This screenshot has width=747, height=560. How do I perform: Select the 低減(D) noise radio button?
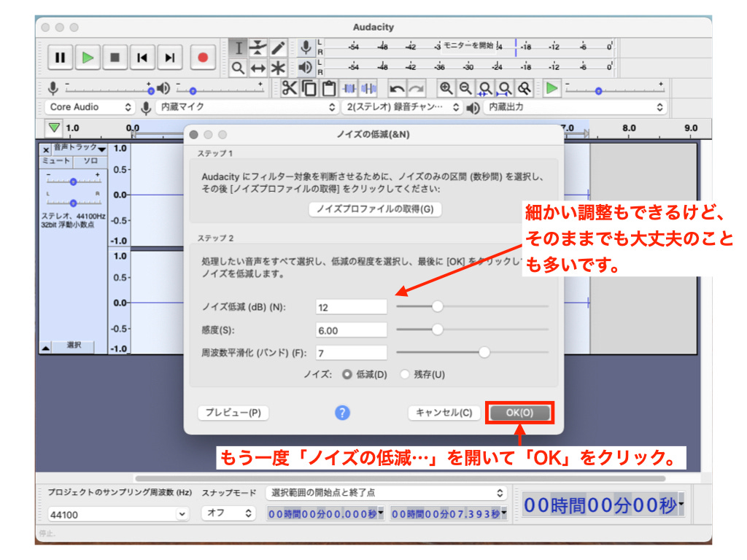[x=347, y=374]
